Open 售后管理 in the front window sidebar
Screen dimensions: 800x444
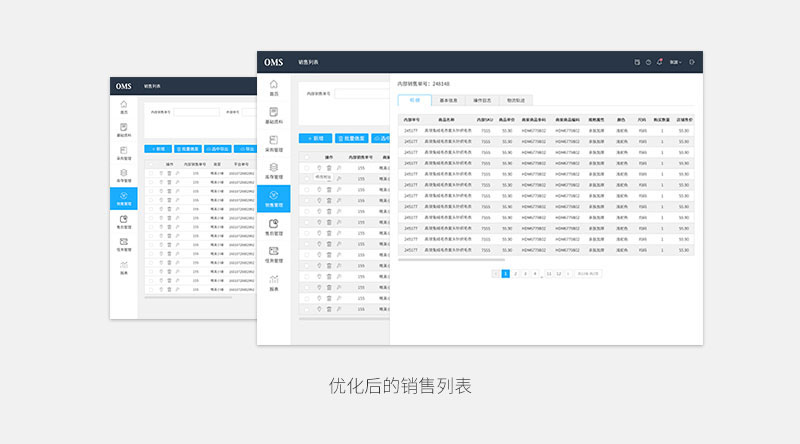(274, 227)
